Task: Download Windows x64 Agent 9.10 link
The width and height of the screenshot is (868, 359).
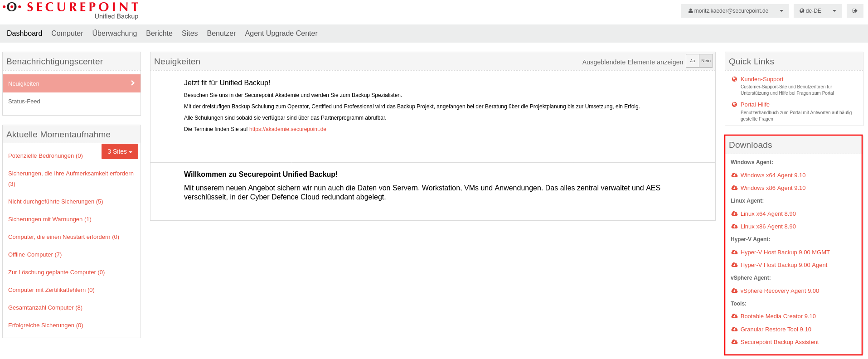Action: tap(773, 175)
